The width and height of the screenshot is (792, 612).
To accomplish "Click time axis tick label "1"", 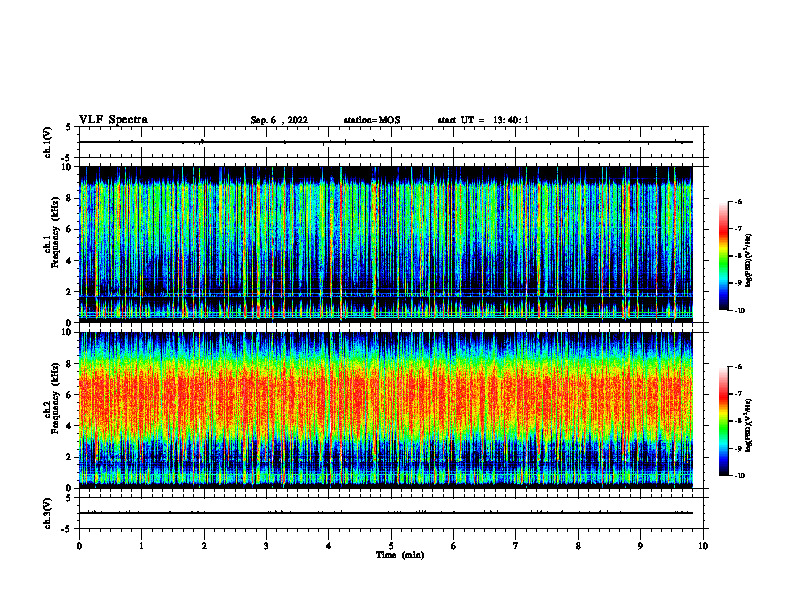I will coord(142,546).
